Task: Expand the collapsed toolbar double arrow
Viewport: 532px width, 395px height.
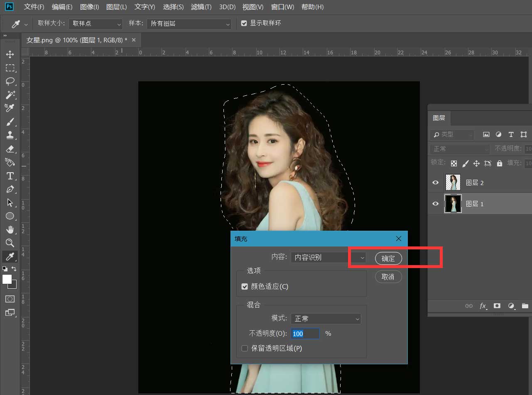Action: click(5, 36)
